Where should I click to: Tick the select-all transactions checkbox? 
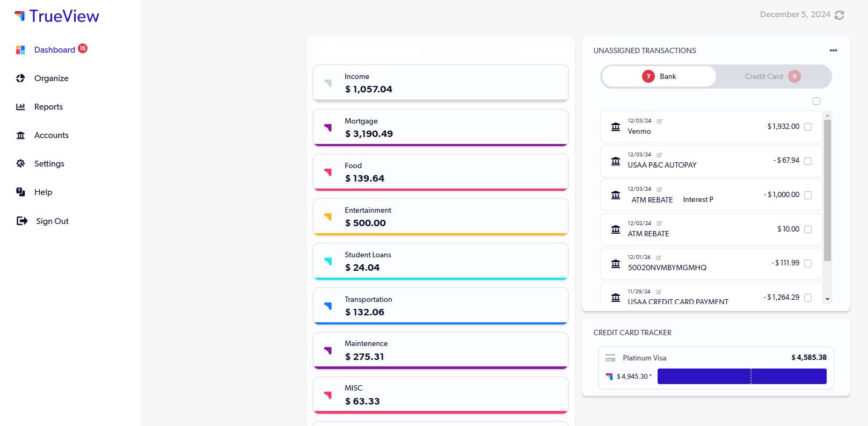tap(816, 101)
